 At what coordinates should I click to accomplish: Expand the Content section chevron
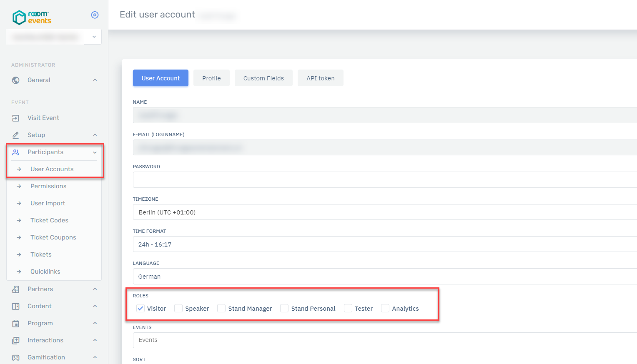click(95, 306)
